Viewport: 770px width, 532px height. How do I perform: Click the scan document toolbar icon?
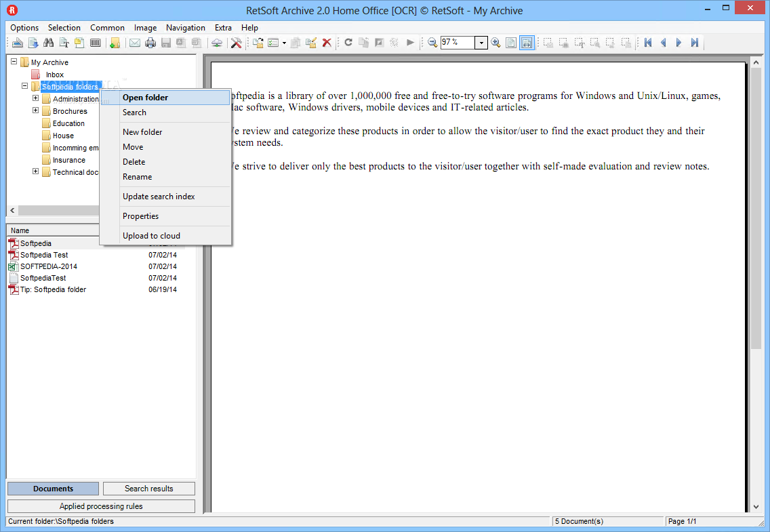(x=17, y=43)
